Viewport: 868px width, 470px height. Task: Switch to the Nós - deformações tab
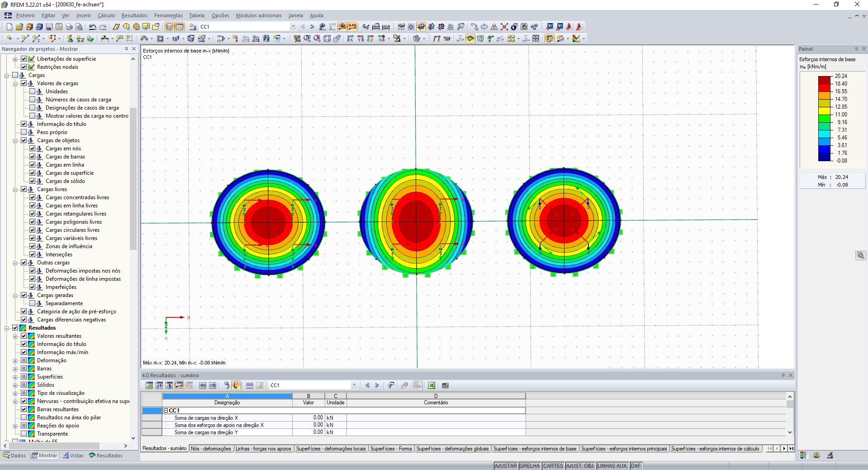coord(211,449)
